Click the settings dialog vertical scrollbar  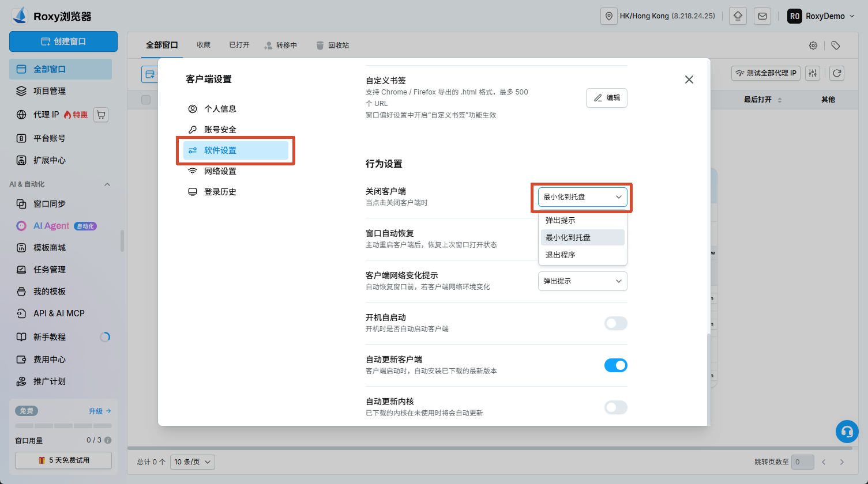pyautogui.click(x=709, y=380)
